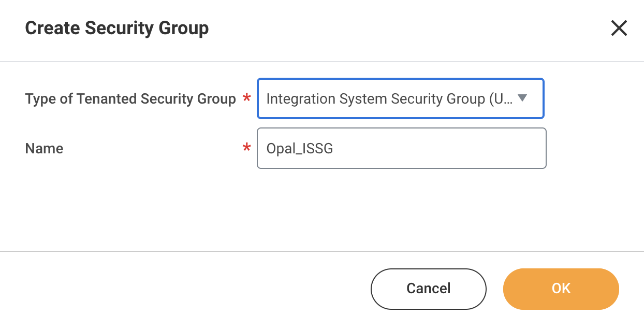Screen dimensions: 644x315
Task: Click the truncated "(U..." text in the type dropdown
Action: click(501, 98)
